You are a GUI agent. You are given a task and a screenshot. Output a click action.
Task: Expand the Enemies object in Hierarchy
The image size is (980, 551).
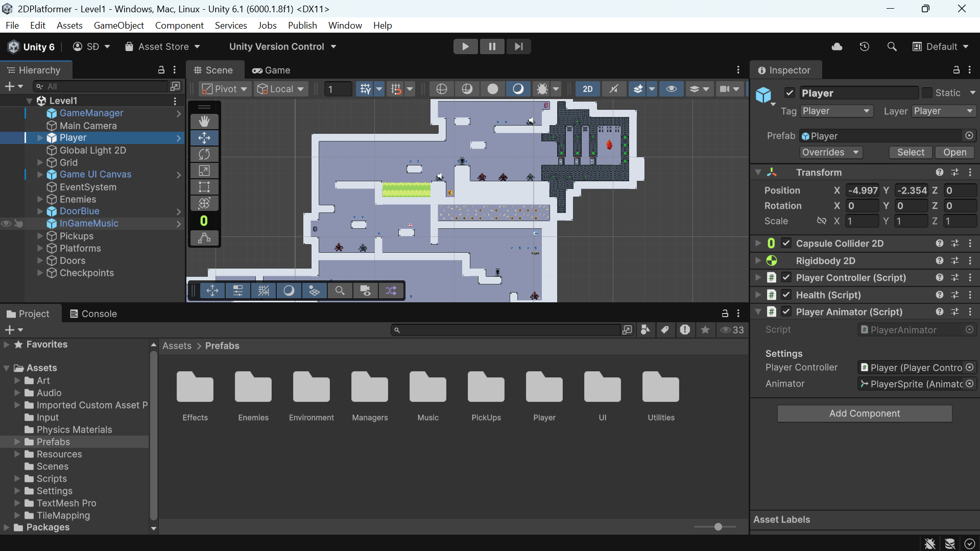click(x=40, y=199)
